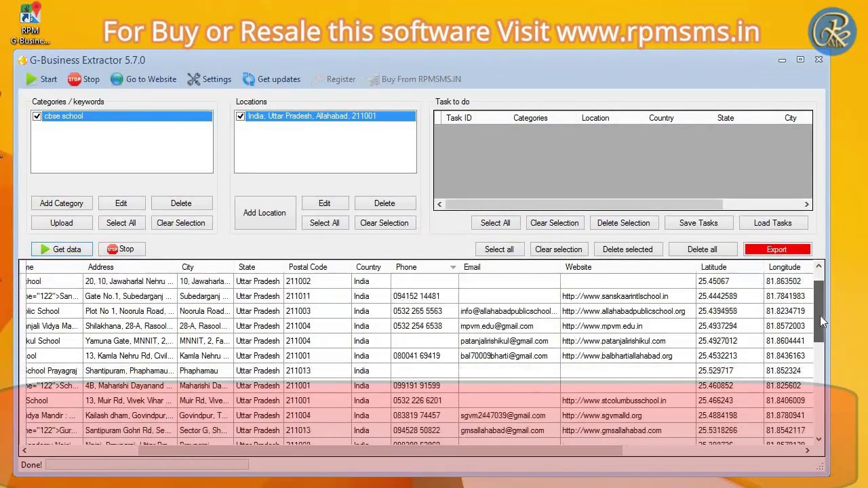
Task: Click the G-Business Extractor title bar icon
Action: tap(22, 60)
